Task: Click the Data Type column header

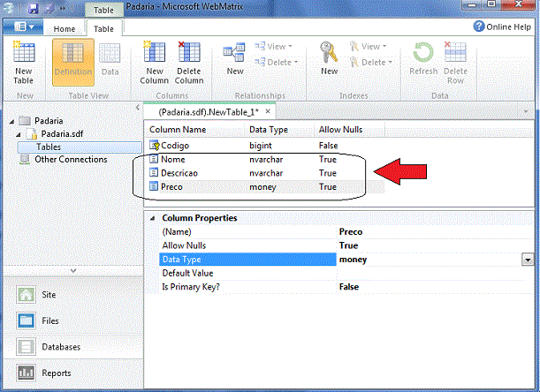Action: (x=269, y=130)
